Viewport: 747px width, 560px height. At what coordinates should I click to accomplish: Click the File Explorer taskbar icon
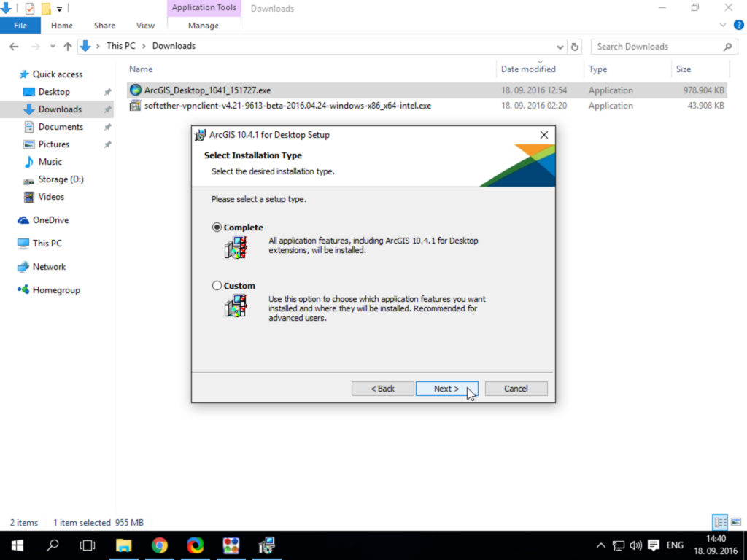(124, 545)
